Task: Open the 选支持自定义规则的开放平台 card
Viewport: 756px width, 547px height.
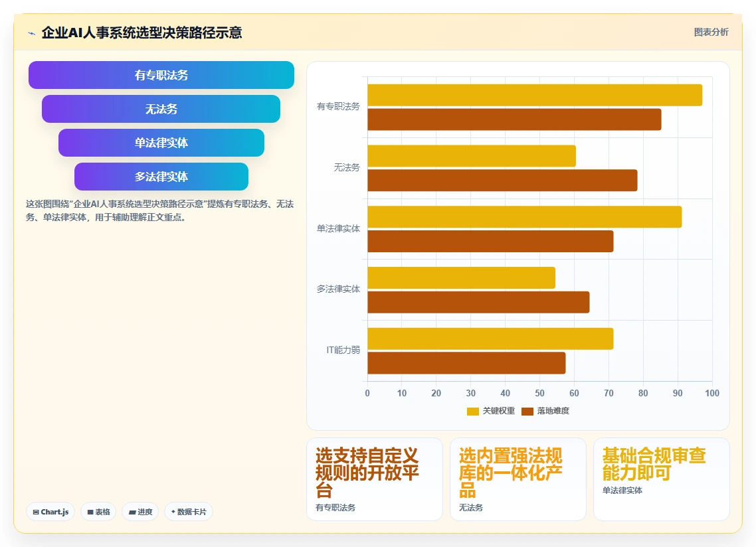Action: [375, 479]
